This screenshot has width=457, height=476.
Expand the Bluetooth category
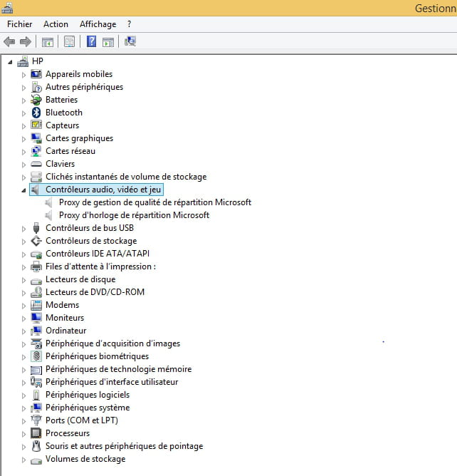(23, 113)
